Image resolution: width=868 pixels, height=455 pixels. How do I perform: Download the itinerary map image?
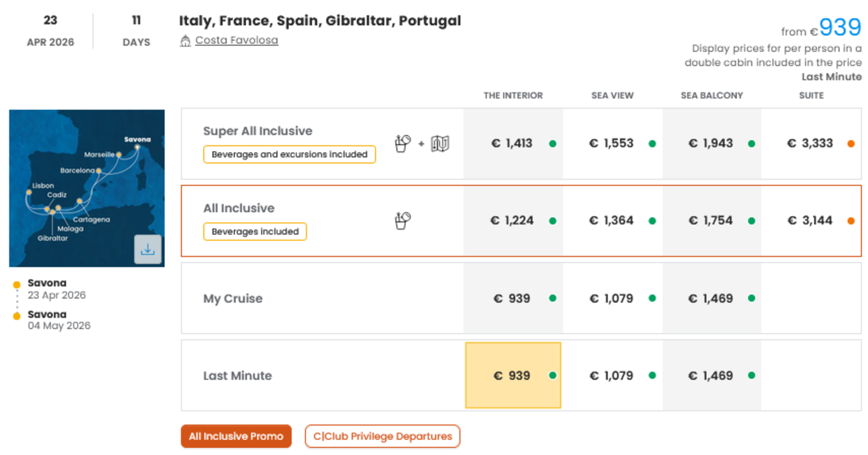coord(147,249)
